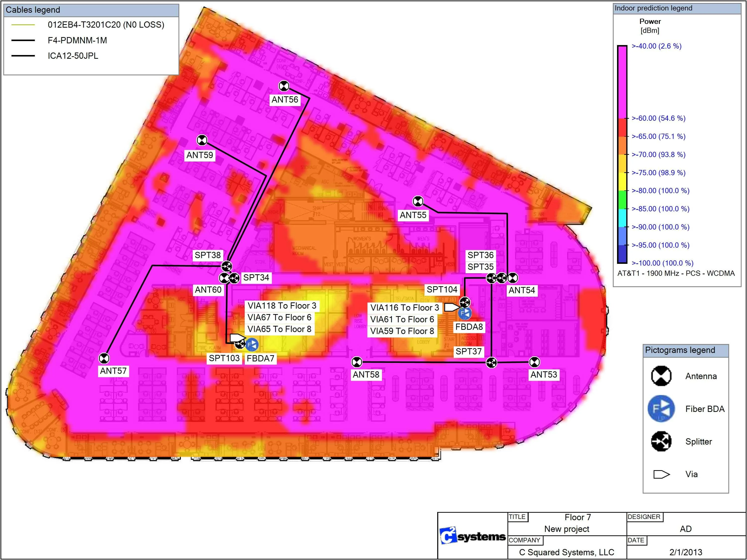Click the VIA59 To Floor 8 label

click(402, 331)
